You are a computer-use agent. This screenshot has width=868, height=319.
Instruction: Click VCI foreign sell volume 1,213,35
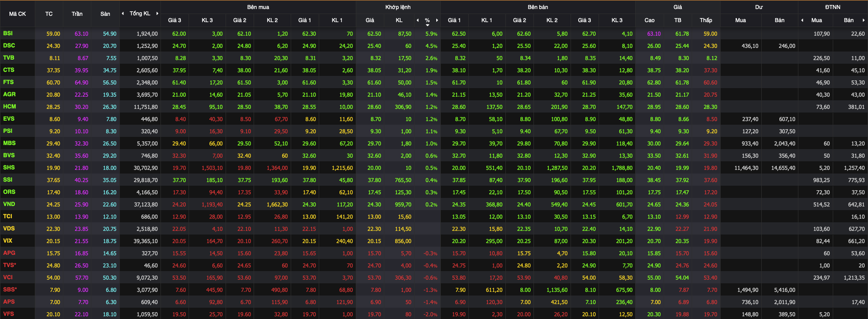pos(854,278)
